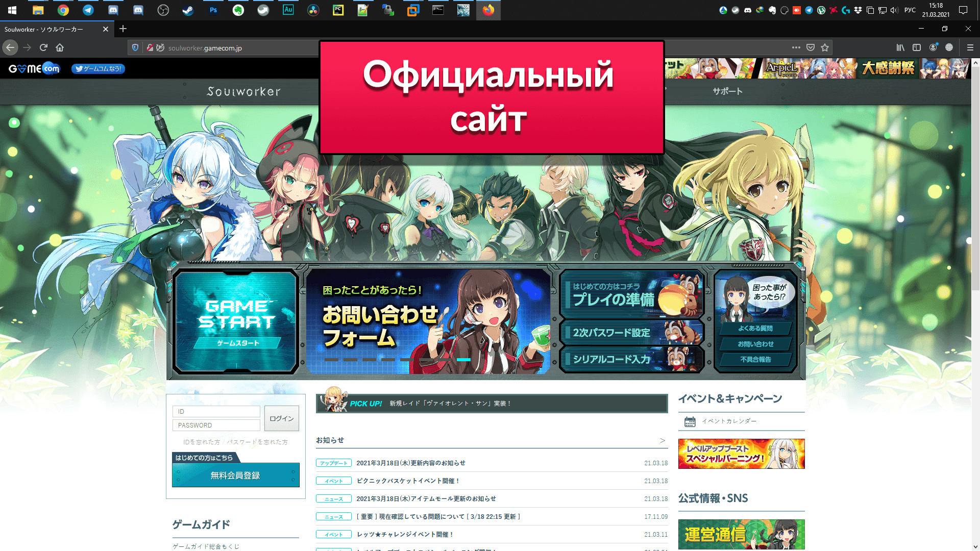The width and height of the screenshot is (980, 551).
Task: Click the GAME START button
Action: tap(236, 322)
